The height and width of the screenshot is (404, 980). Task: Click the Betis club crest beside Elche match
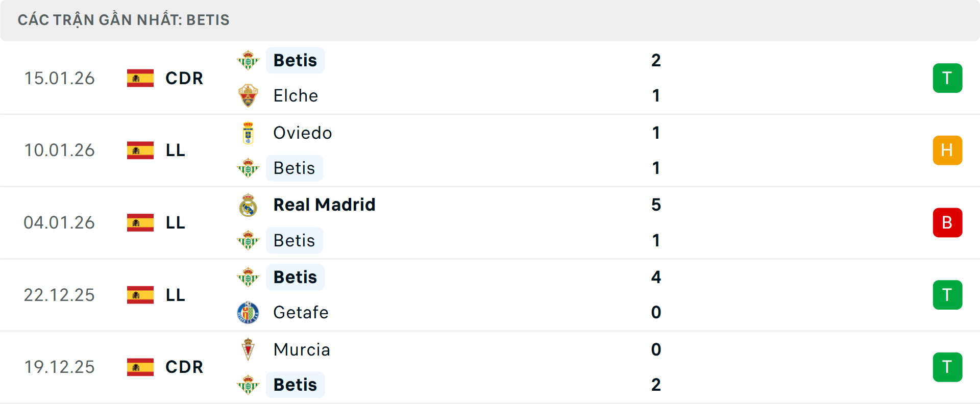(248, 60)
